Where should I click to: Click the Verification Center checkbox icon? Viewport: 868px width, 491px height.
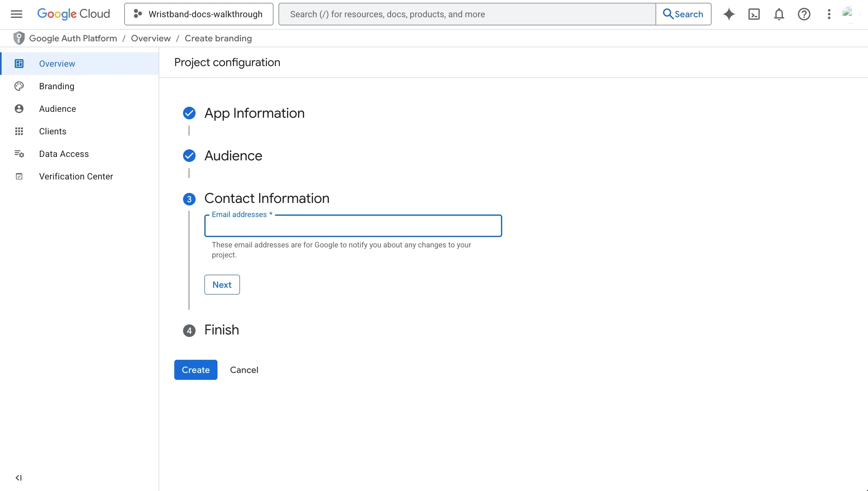[x=19, y=176]
